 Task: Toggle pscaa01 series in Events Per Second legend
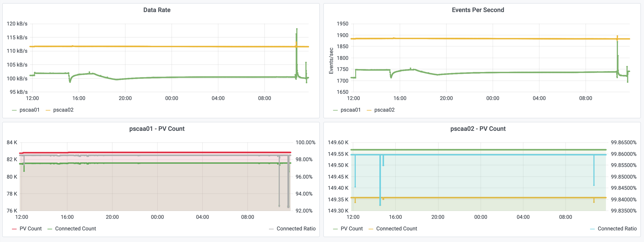point(351,110)
